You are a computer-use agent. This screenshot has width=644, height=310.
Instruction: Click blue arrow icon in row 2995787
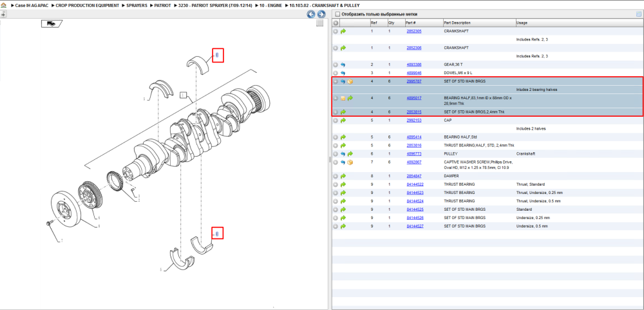[343, 81]
